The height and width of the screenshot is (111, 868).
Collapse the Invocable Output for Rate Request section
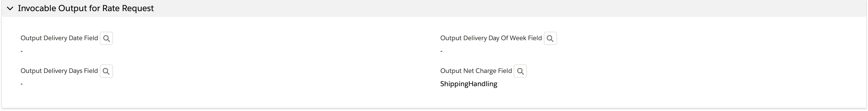pyautogui.click(x=10, y=8)
